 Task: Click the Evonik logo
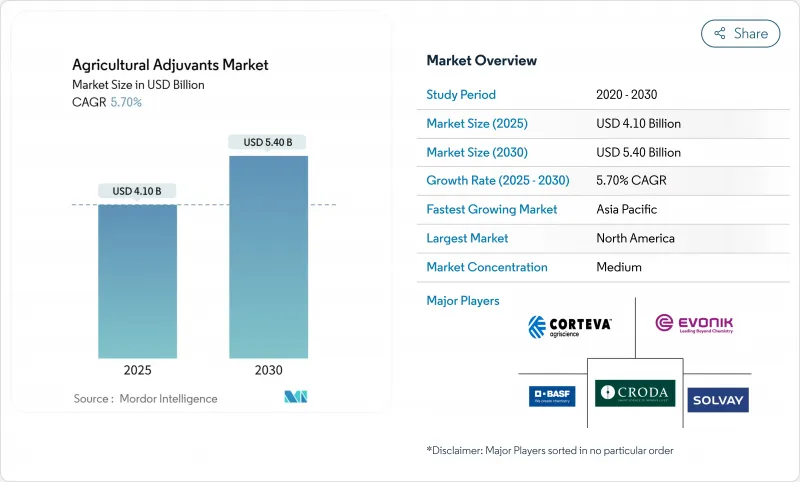tap(693, 324)
